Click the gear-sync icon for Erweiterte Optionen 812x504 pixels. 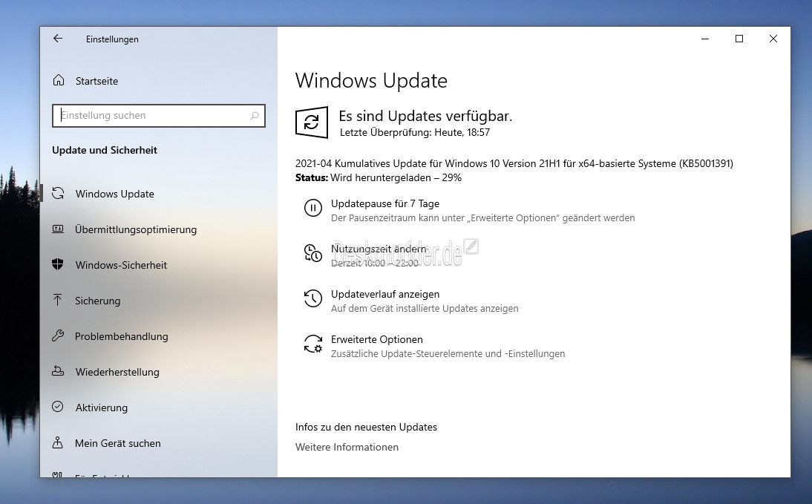(312, 344)
